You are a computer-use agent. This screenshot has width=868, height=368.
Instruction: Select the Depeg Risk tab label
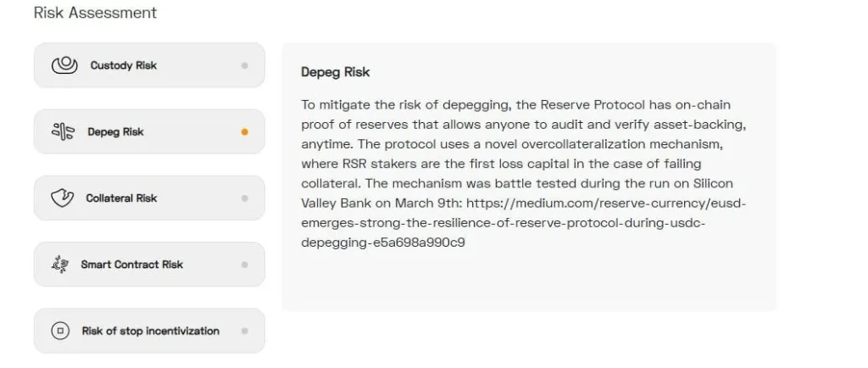click(115, 131)
